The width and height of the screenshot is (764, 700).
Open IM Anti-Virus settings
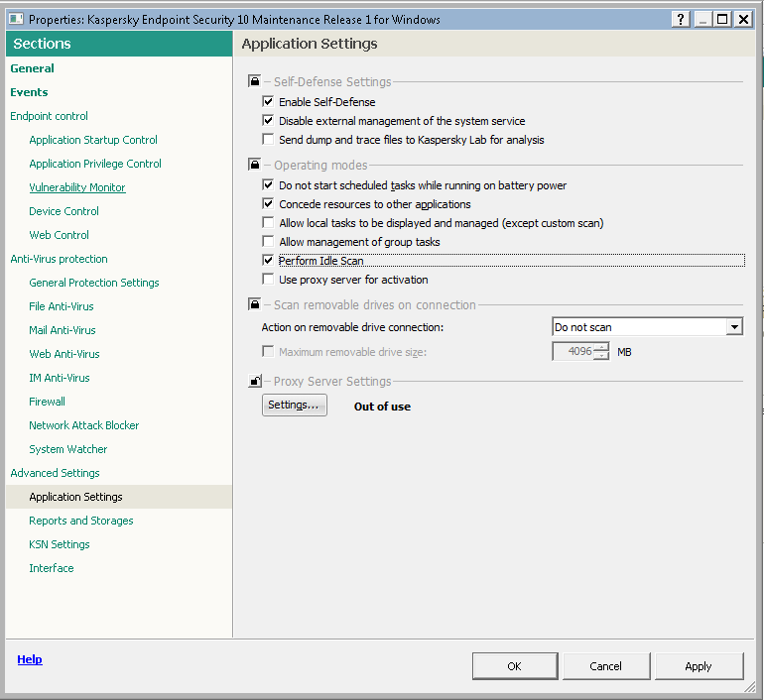(x=60, y=378)
